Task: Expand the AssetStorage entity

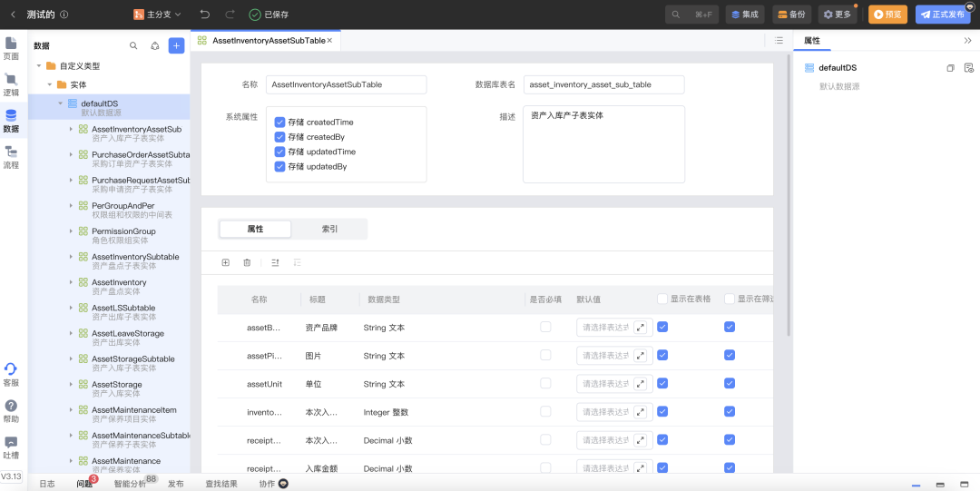Action: coord(72,384)
